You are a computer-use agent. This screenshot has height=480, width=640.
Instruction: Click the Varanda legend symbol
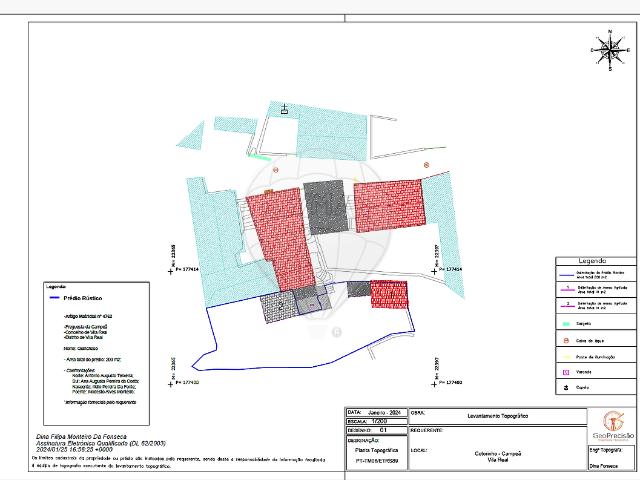tap(566, 372)
